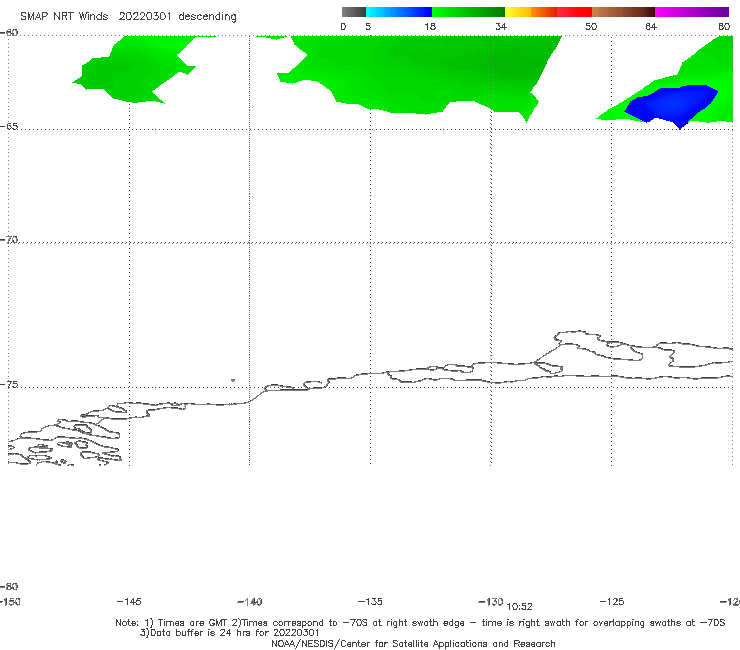Click the NOAA/NESDIS credit line

(413, 643)
